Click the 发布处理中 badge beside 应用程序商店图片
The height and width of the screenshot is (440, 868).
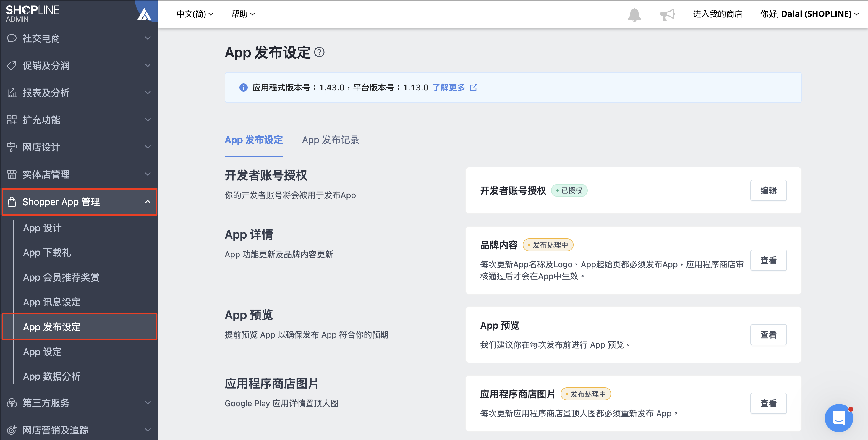click(586, 394)
